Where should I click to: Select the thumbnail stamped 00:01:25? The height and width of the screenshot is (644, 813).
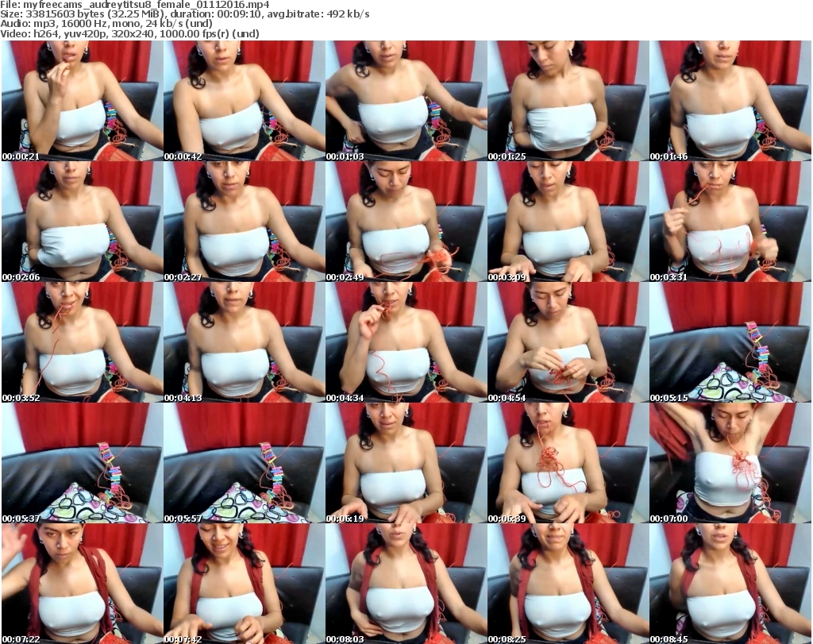[568, 101]
